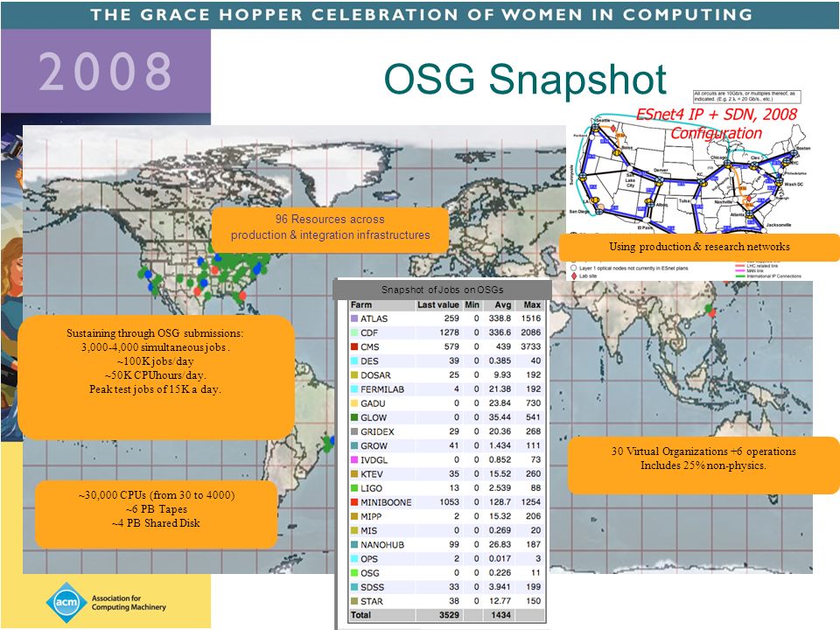
Task: Click the Grace Hopper Celebration banner
Action: pyautogui.click(x=421, y=15)
